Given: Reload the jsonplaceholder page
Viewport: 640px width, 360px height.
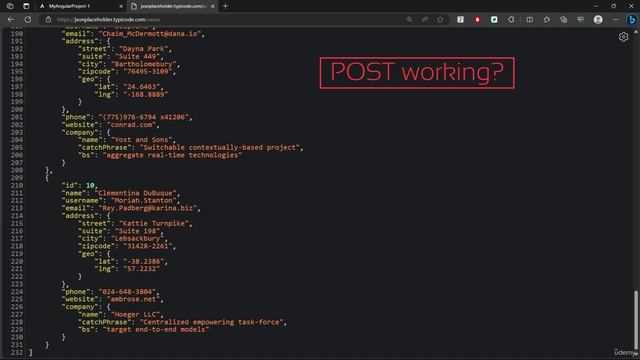Looking at the screenshot, I should pos(28,20).
